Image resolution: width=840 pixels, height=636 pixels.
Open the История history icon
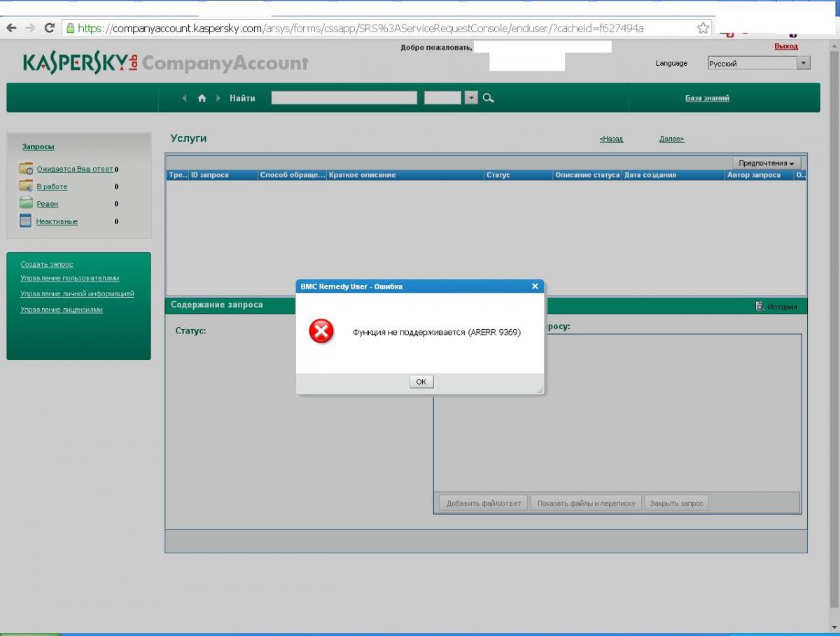pyautogui.click(x=760, y=306)
